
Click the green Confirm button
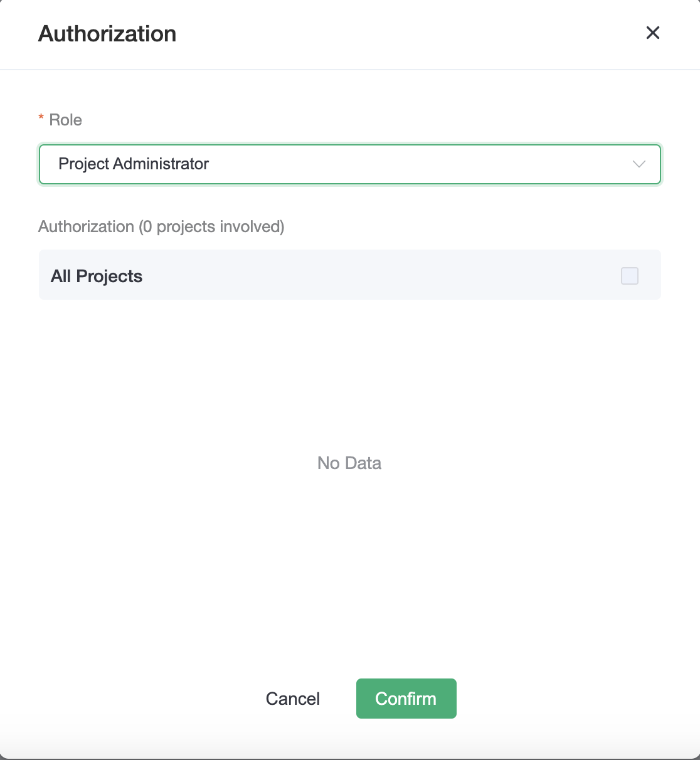tap(406, 699)
